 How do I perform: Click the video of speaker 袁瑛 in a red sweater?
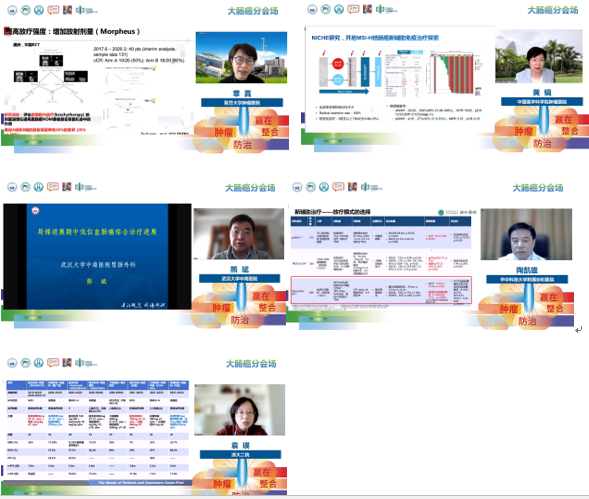239,410
